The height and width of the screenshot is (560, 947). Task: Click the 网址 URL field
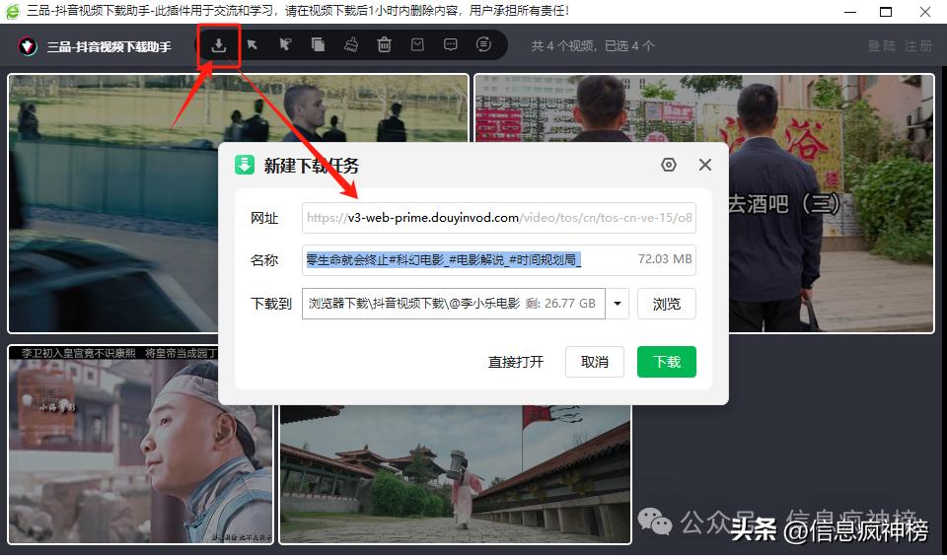[499, 218]
